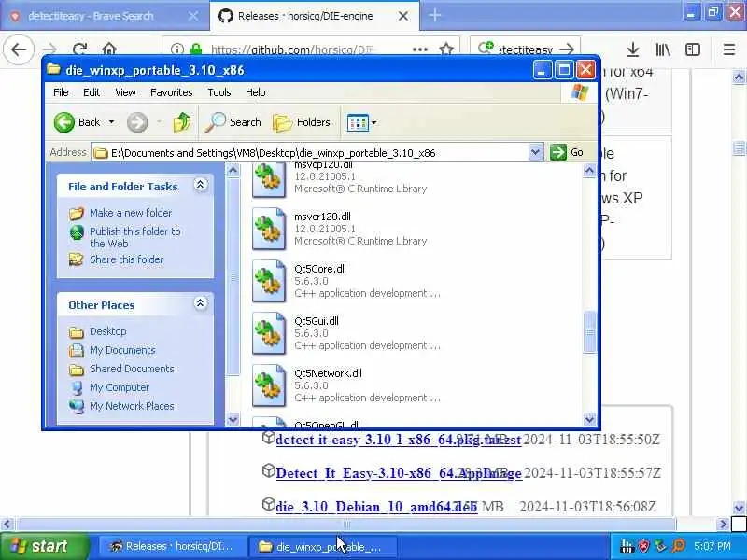This screenshot has height=560, width=747.
Task: Click the browser back arrow
Action: [19, 49]
